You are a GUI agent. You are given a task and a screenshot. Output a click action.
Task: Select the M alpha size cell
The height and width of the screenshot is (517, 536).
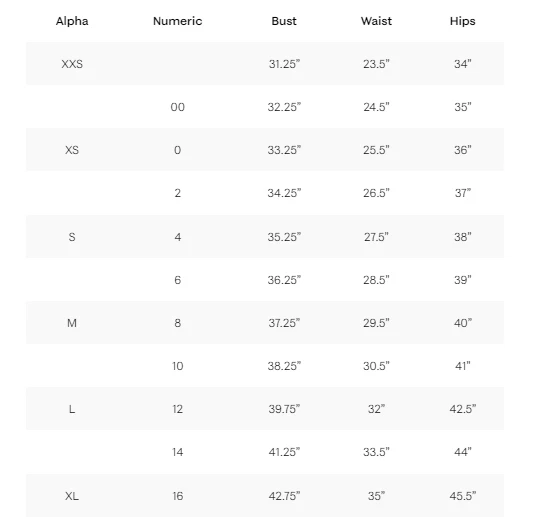click(72, 323)
